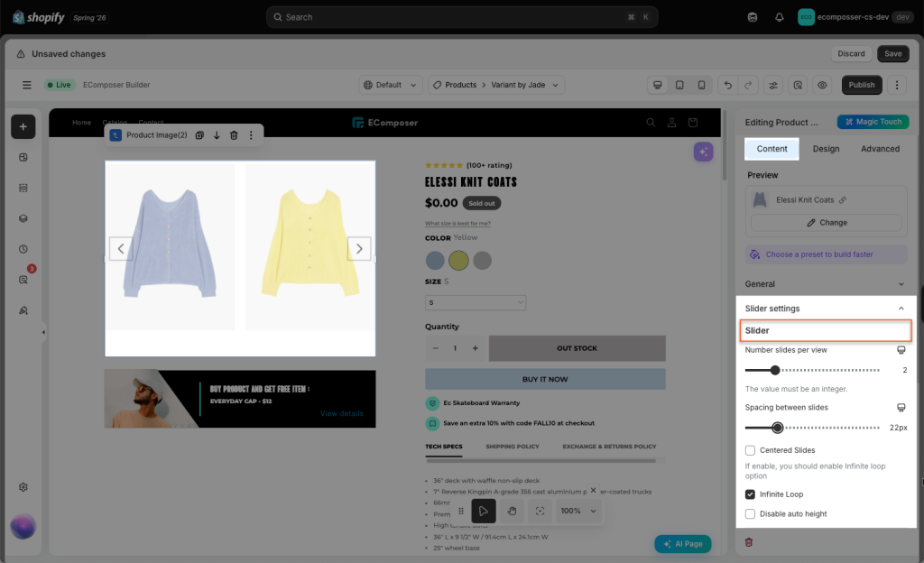Image resolution: width=924 pixels, height=563 pixels.
Task: Switch to the Advanced tab
Action: pyautogui.click(x=880, y=149)
